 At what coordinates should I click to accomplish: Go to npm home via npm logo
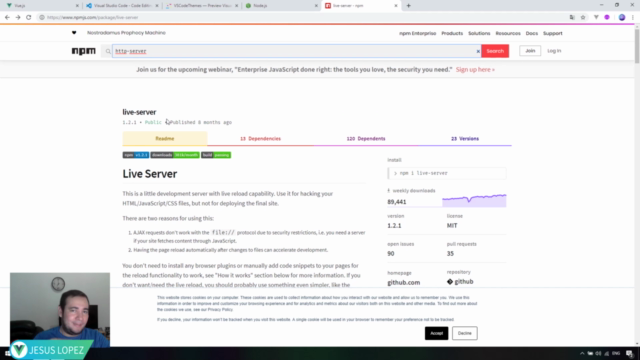[84, 51]
